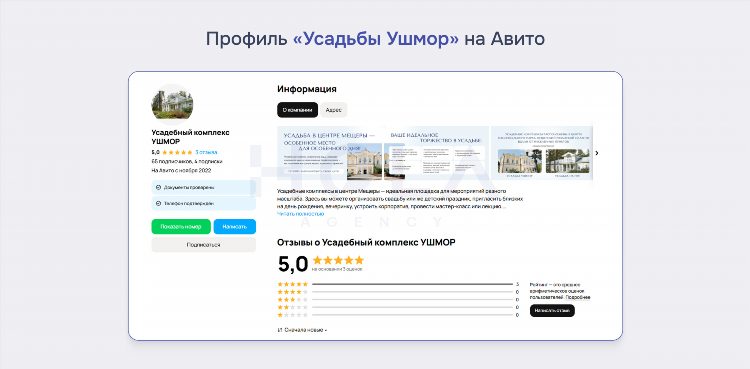This screenshot has height=369, width=750.
Task: Open the 'Подробнее' rating info link
Action: [x=579, y=297]
